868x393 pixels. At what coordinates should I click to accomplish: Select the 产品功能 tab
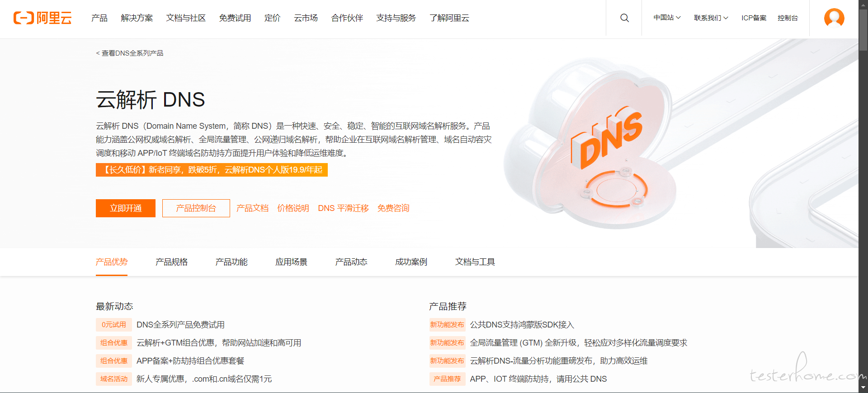(x=231, y=262)
